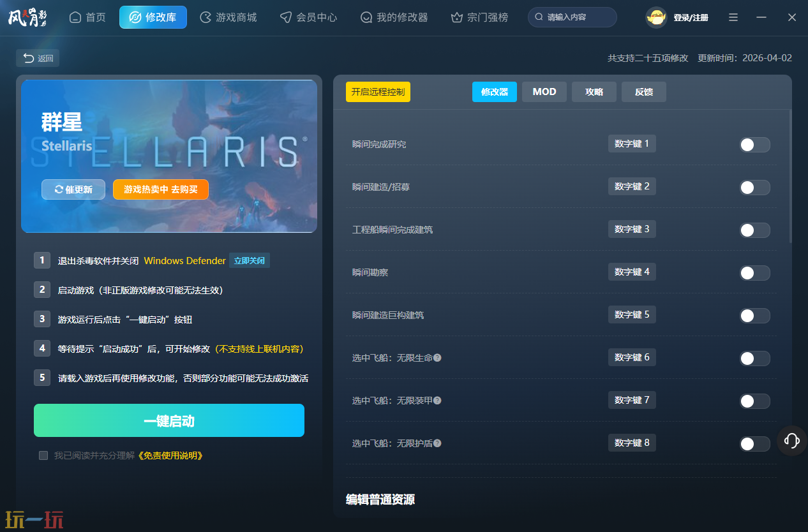Open the headset customer service icon
This screenshot has width=808, height=532.
(792, 440)
